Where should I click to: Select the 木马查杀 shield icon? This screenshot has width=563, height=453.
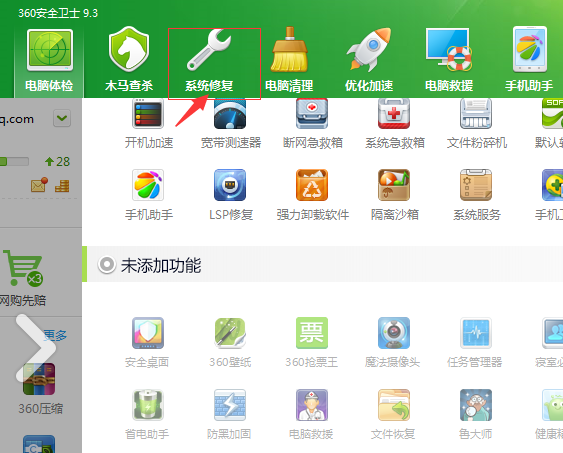(129, 49)
